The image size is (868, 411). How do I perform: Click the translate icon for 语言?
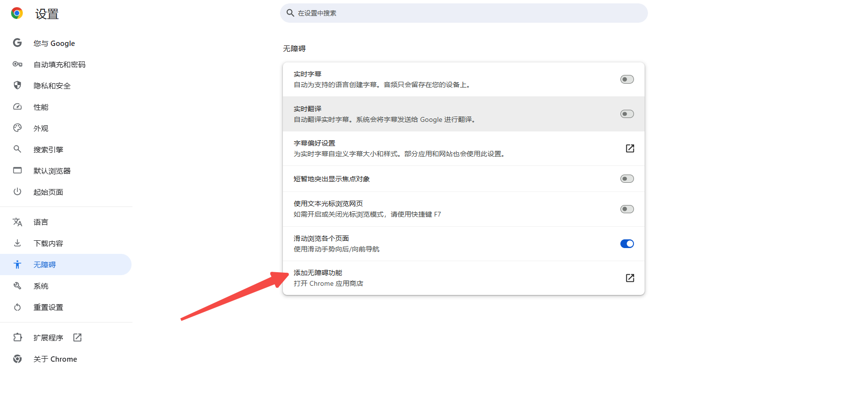(17, 222)
